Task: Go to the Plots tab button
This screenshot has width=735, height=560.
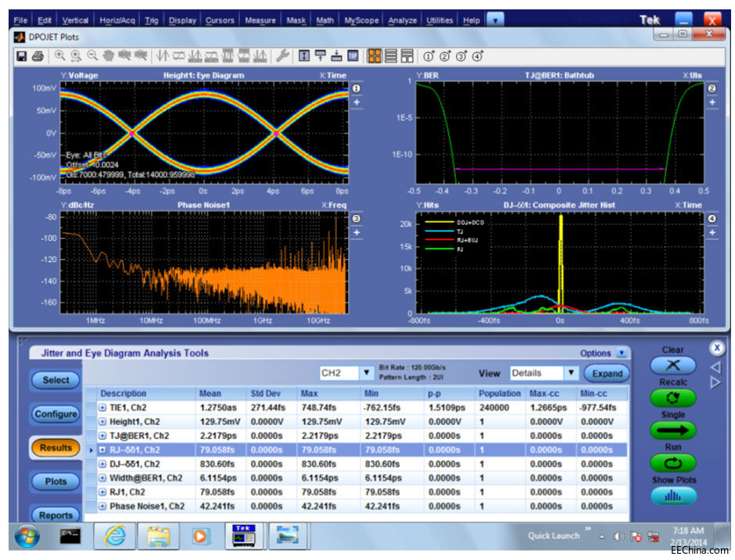Action: pos(56,481)
